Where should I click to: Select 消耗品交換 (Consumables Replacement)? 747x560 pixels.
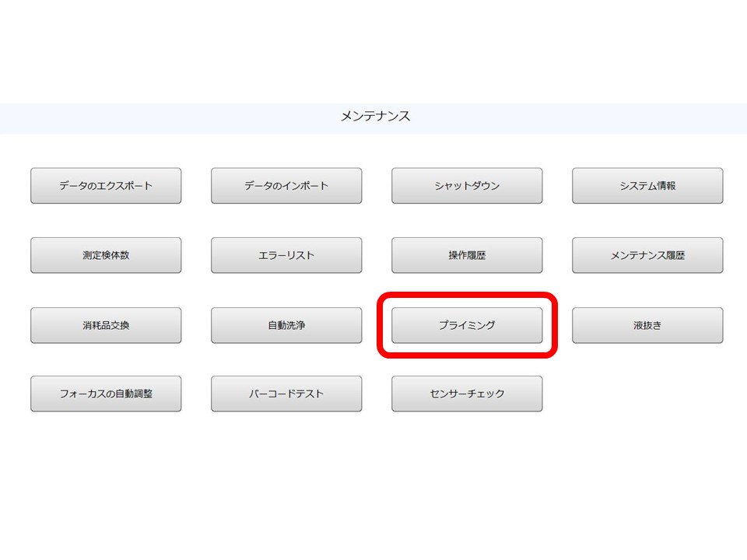coord(105,324)
